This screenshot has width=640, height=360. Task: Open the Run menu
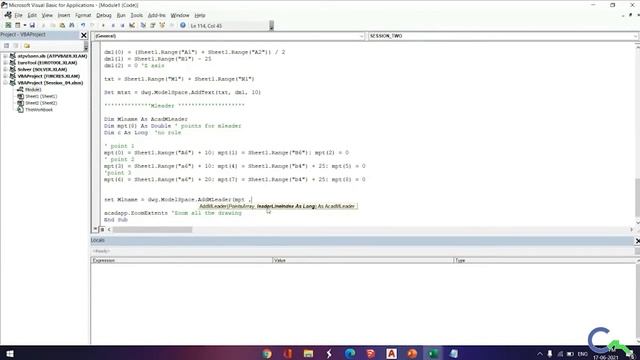pyautogui.click(x=121, y=15)
